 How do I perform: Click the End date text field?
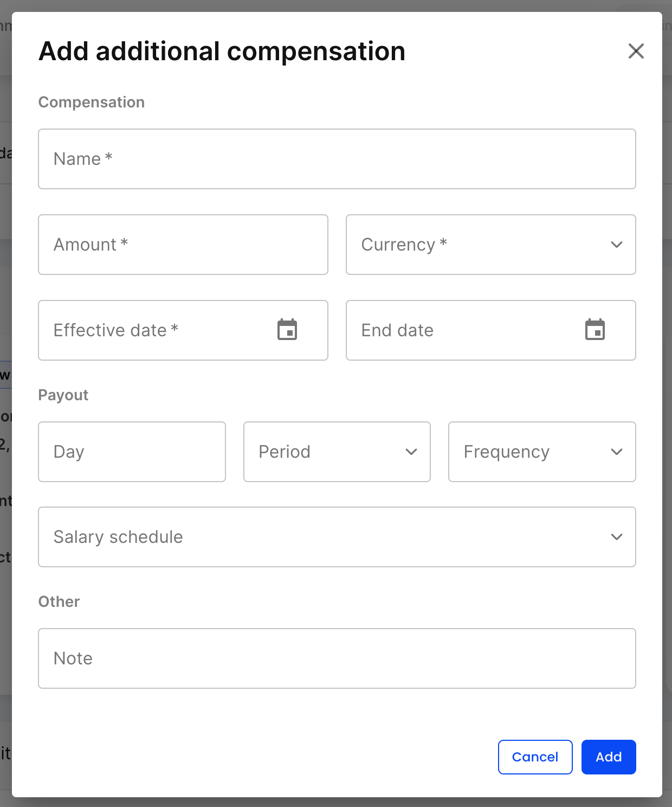[466, 330]
